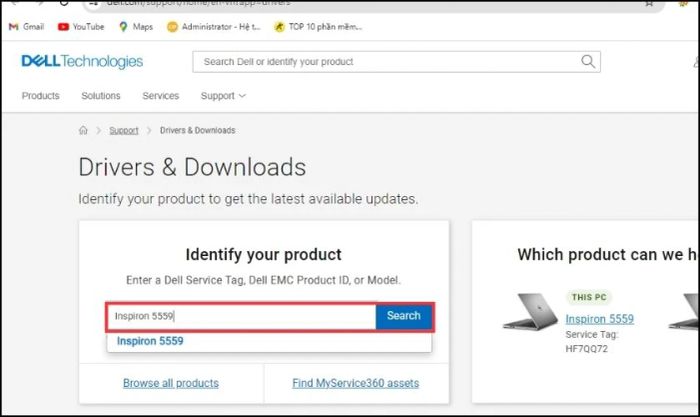Screen dimensions: 700x417
Task: Open the Products menu
Action: coord(41,96)
